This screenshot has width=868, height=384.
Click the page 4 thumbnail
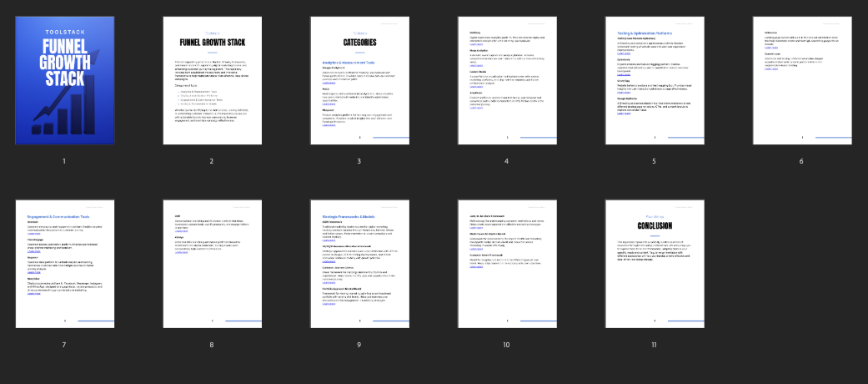507,80
